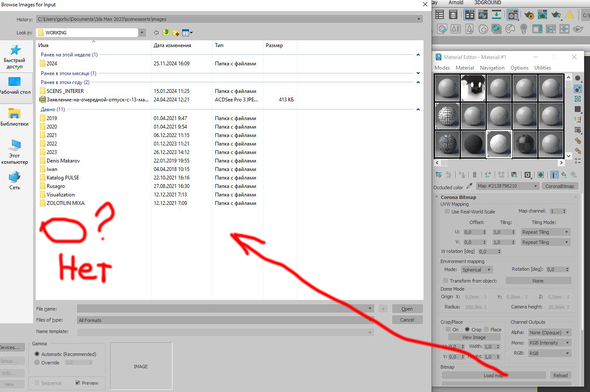Screen dimensions: 590x392
Task: Enable the Preview checkbox
Action: point(78,383)
